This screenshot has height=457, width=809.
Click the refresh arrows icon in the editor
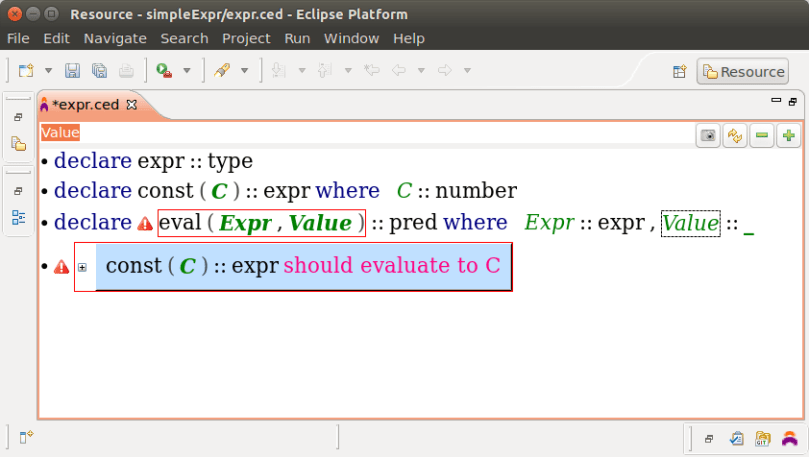(736, 137)
